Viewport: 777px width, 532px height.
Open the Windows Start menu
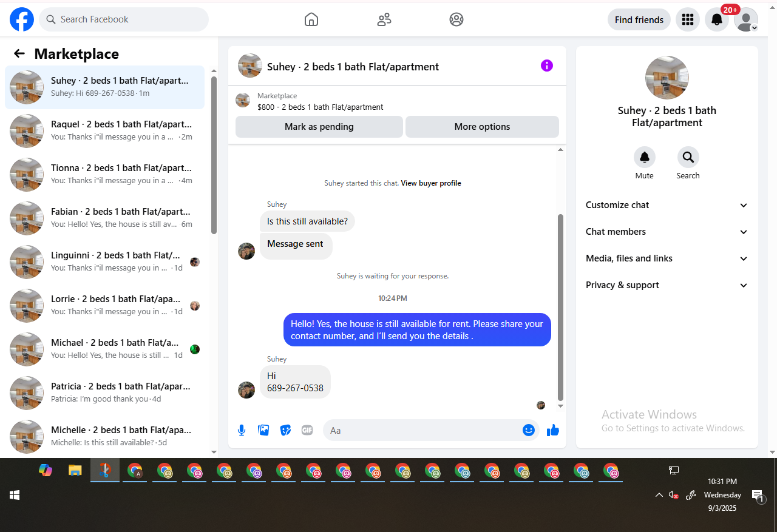click(15, 495)
